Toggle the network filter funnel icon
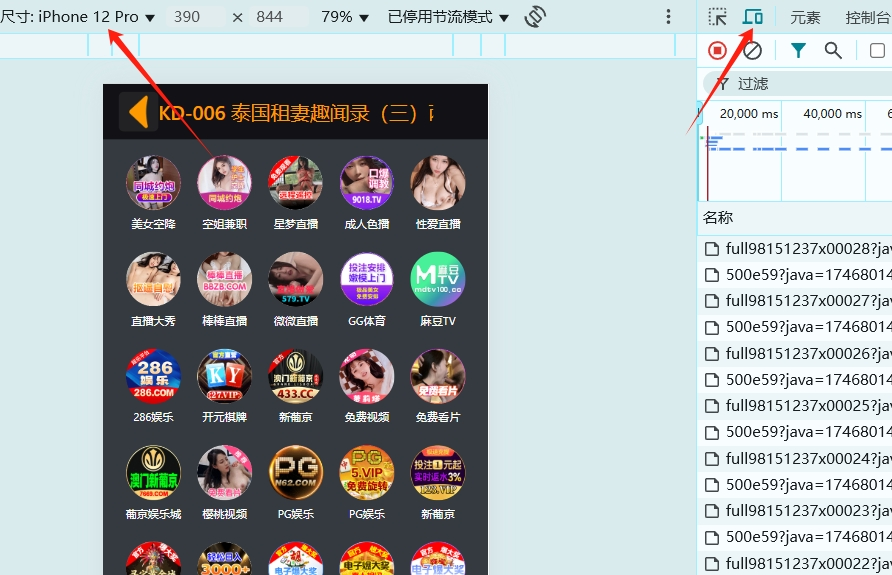Viewport: 892px width, 575px height. 798,51
